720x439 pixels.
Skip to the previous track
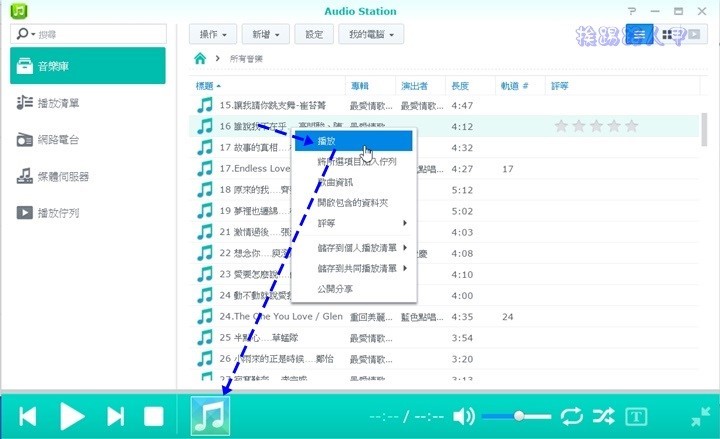28,416
